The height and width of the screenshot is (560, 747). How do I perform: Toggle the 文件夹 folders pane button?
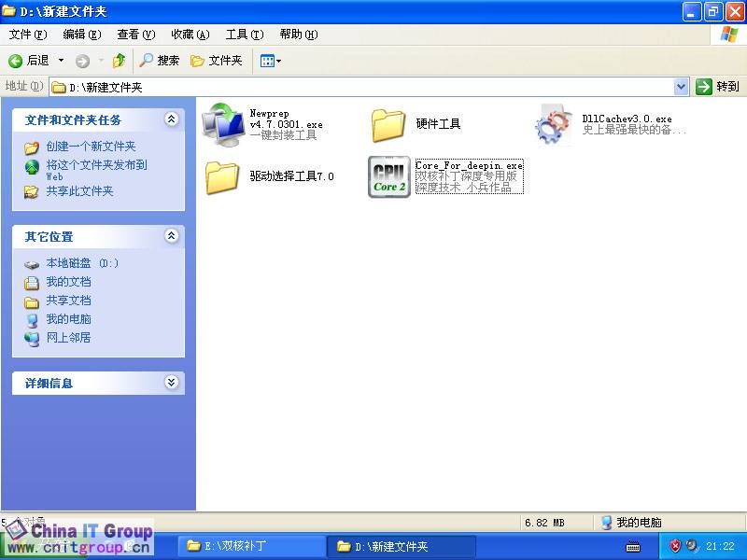[217, 61]
